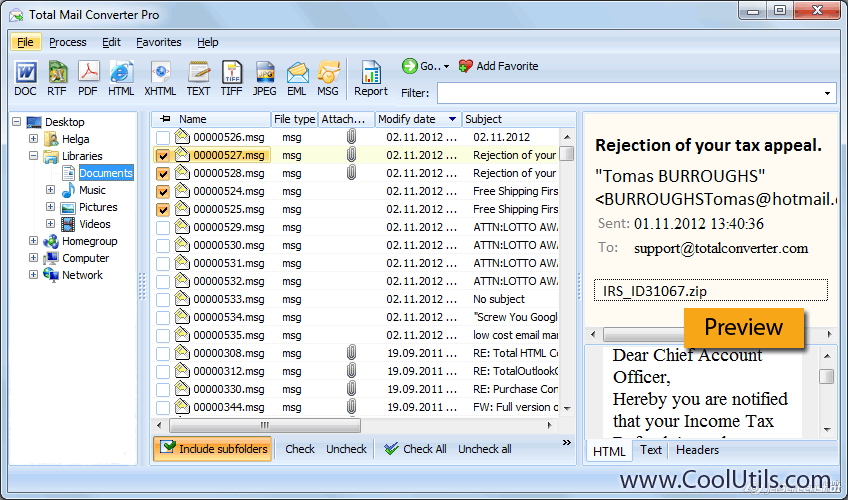Uncheck the box for 00000524.msg
This screenshot has width=848, height=500.
pyautogui.click(x=163, y=191)
